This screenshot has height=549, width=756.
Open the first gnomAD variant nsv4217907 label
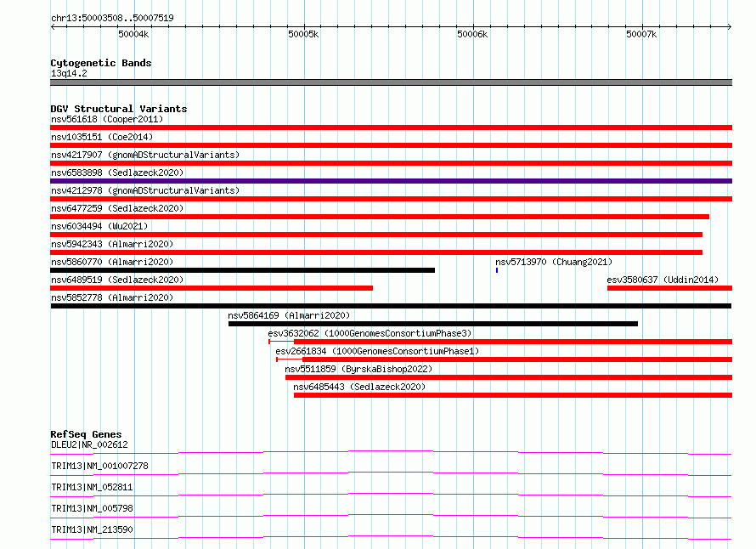[x=145, y=155]
